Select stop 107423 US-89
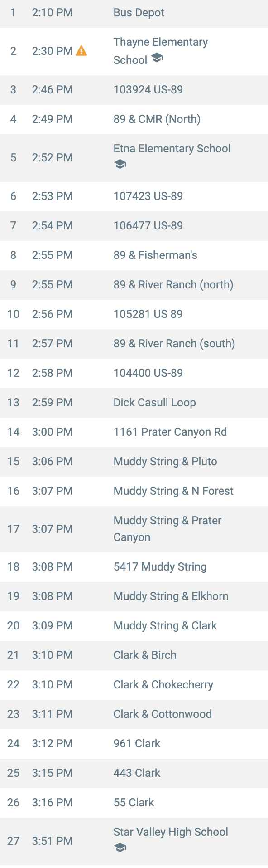This screenshot has height=868, width=268. click(x=134, y=196)
